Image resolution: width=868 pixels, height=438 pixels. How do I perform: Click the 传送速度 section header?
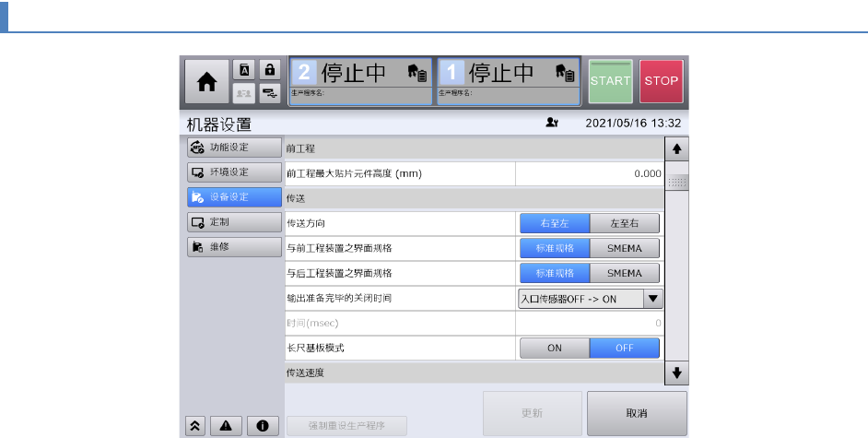pos(475,373)
